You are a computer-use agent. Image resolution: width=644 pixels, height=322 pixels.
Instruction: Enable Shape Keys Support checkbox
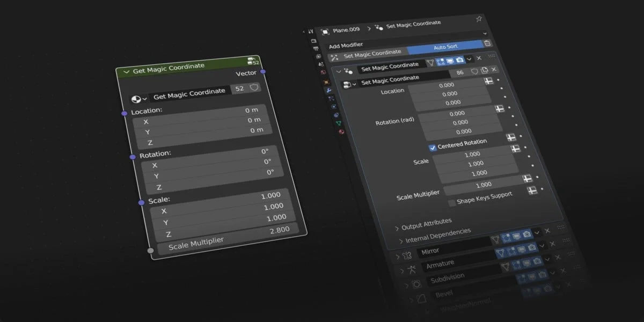pos(452,202)
